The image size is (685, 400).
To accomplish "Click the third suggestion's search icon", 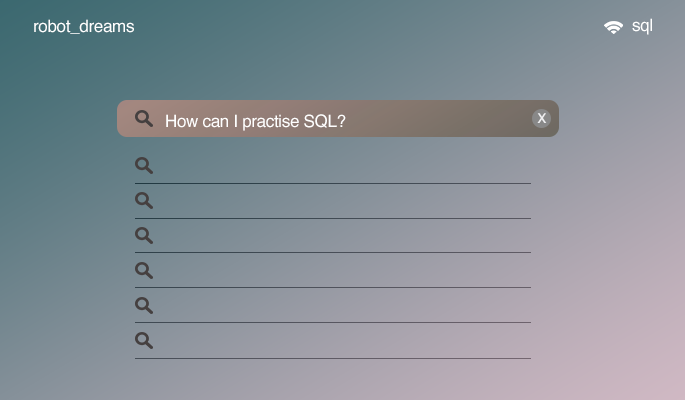I will pyautogui.click(x=144, y=236).
